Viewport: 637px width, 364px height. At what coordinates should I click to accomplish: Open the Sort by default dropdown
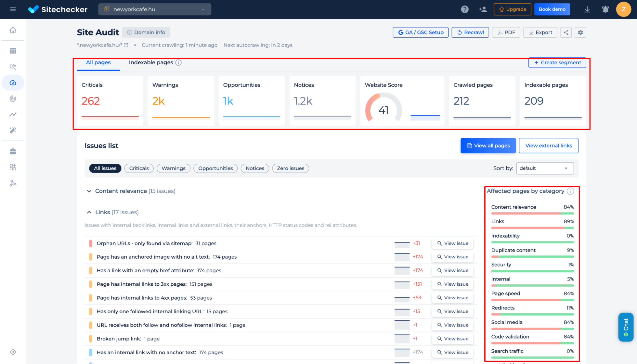pos(545,168)
